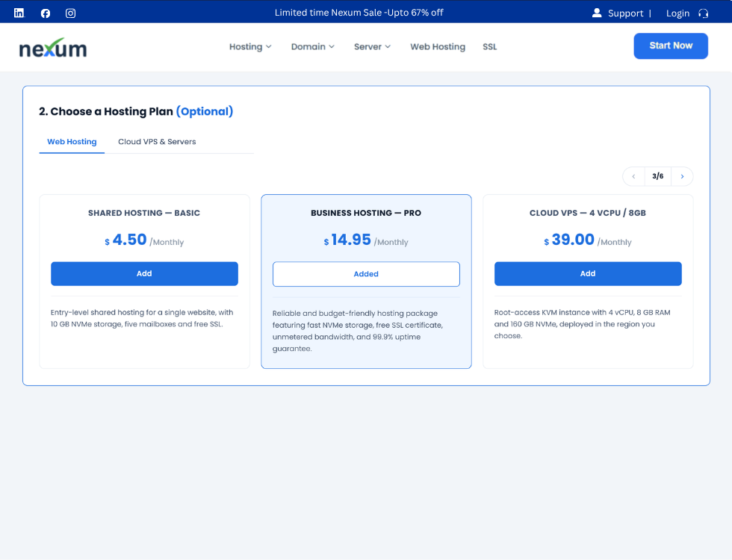Open the Instagram social icon

coord(70,13)
